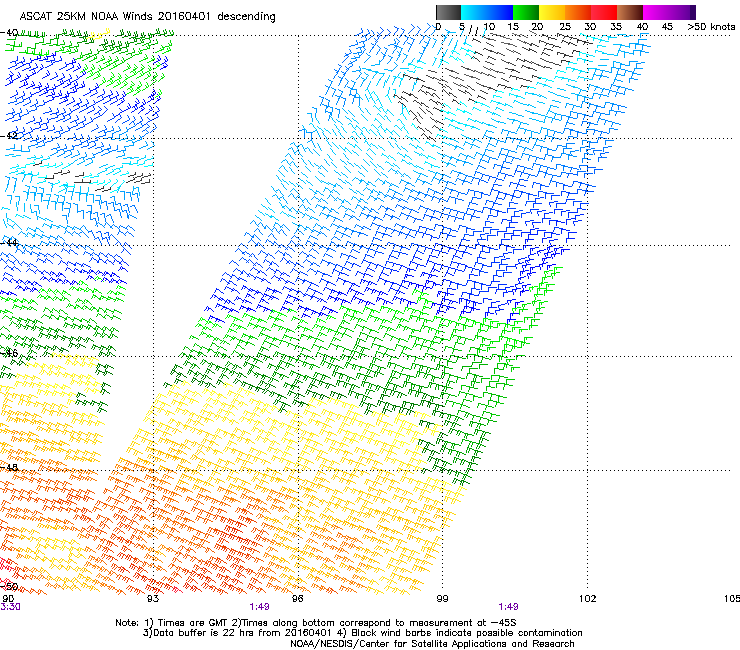Screen dimensions: 740x650
Task: Pick the orange 25–30 knots color segment
Action: [578, 12]
